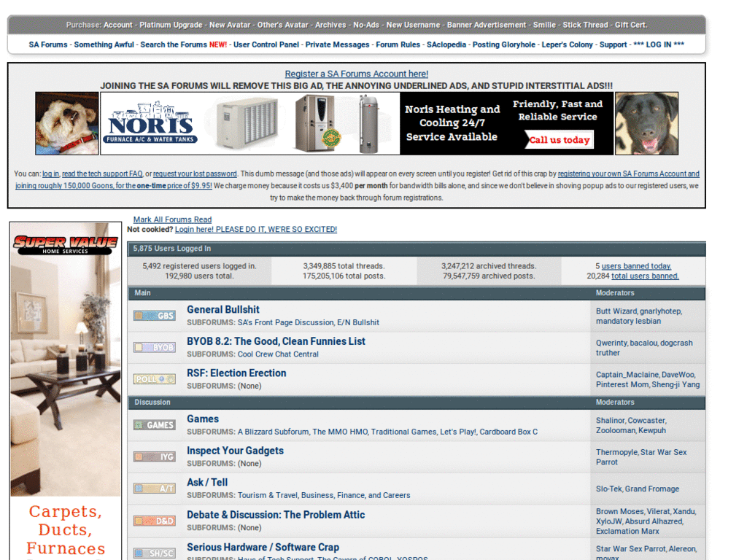The image size is (747, 560).
Task: Open RSF: Election Erection forum
Action: 236,373
